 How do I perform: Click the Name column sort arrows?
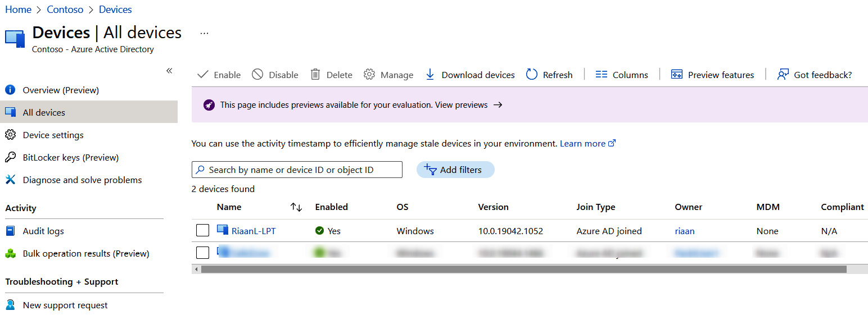pyautogui.click(x=296, y=207)
